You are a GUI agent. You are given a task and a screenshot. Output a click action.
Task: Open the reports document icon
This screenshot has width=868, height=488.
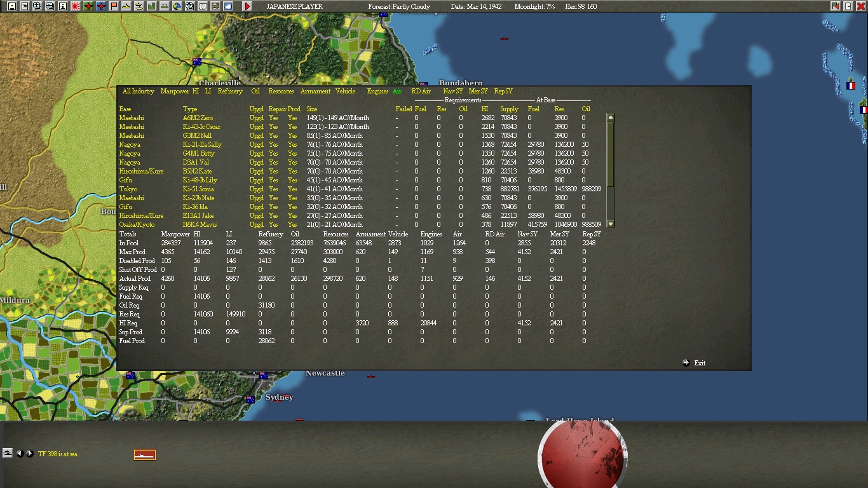[24, 6]
